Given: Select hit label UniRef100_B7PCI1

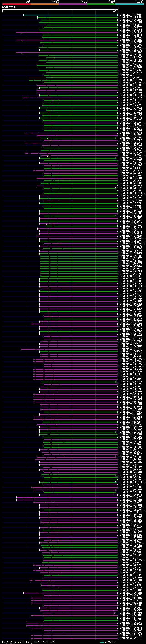Looking at the screenshot, I should (x=131, y=75).
